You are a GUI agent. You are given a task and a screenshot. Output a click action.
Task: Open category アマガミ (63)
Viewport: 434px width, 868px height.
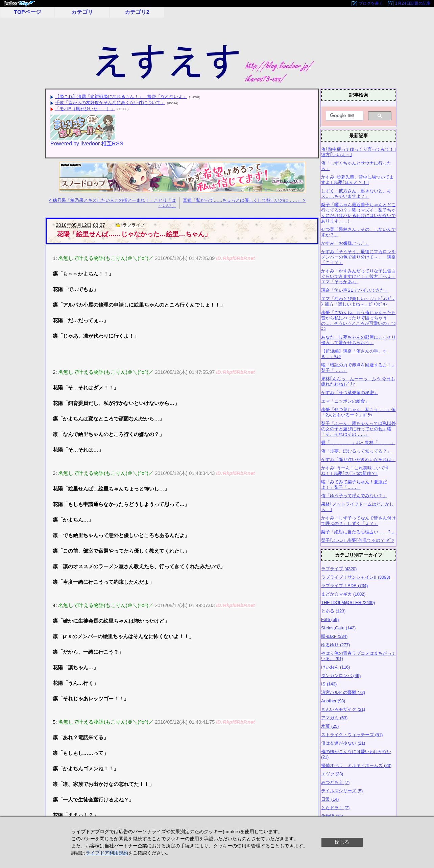pos(334,718)
